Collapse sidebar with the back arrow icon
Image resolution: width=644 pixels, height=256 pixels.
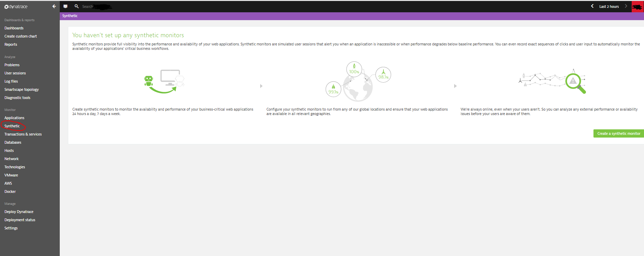54,6
